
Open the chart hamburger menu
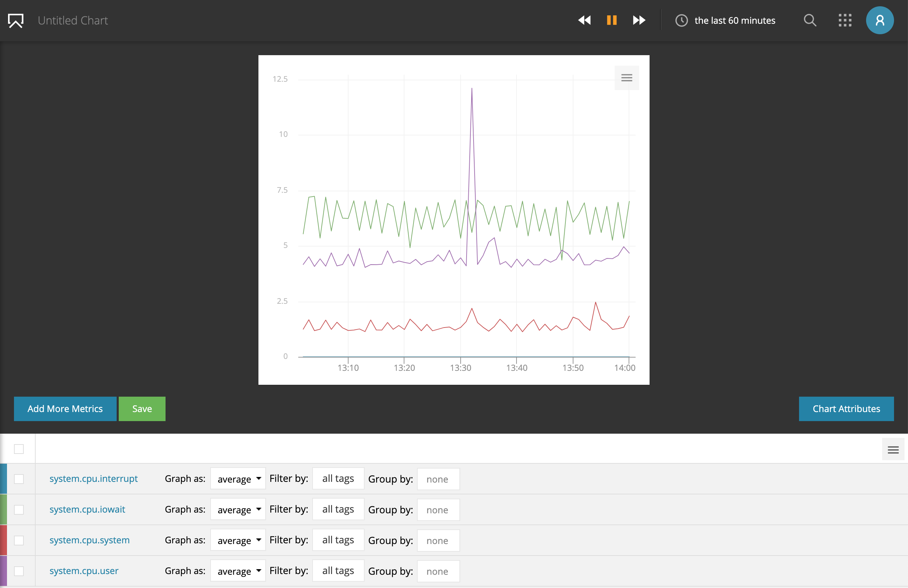click(627, 78)
